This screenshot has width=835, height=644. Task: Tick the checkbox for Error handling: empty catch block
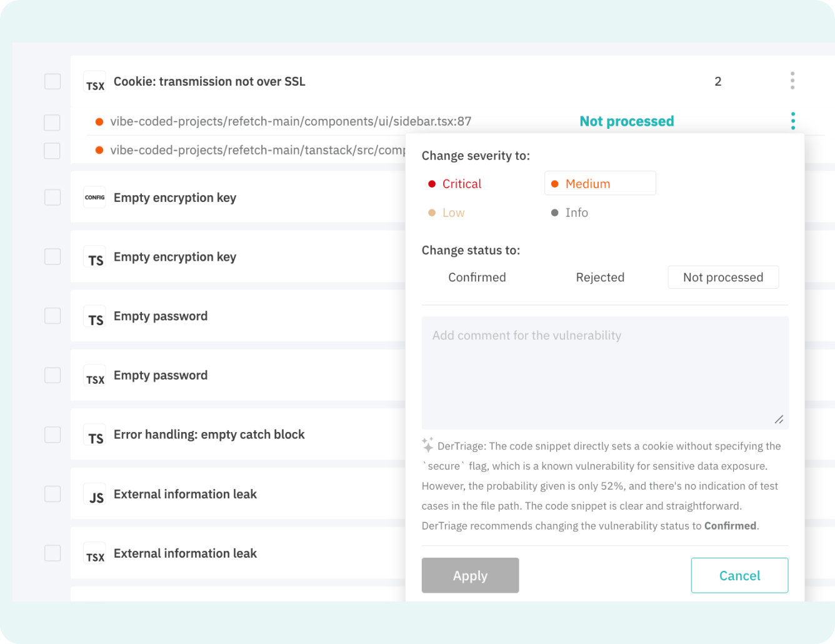click(x=52, y=435)
